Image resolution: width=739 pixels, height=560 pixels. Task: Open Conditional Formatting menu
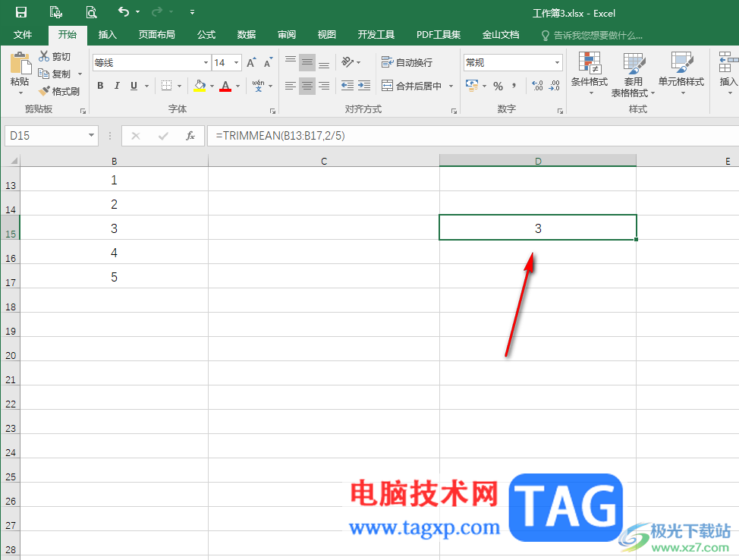point(589,74)
